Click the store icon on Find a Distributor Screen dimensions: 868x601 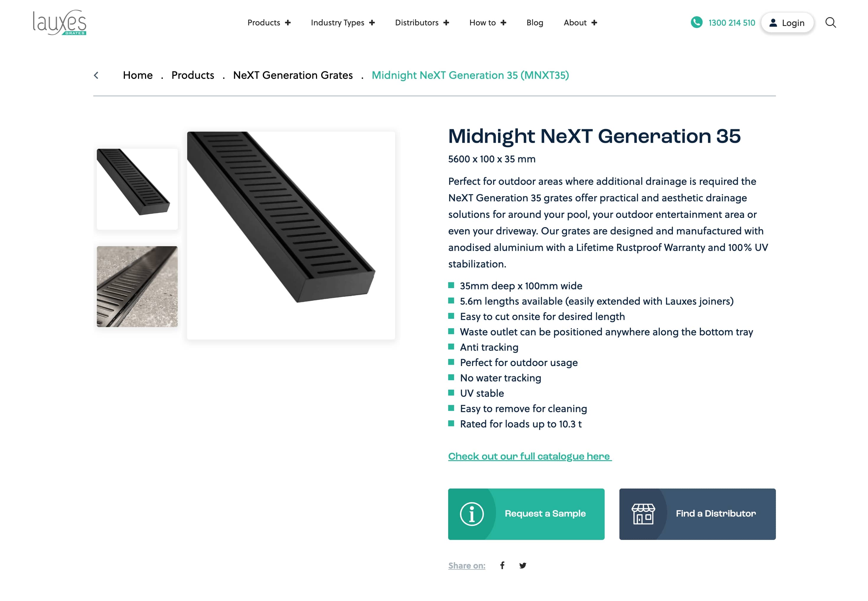[643, 514]
